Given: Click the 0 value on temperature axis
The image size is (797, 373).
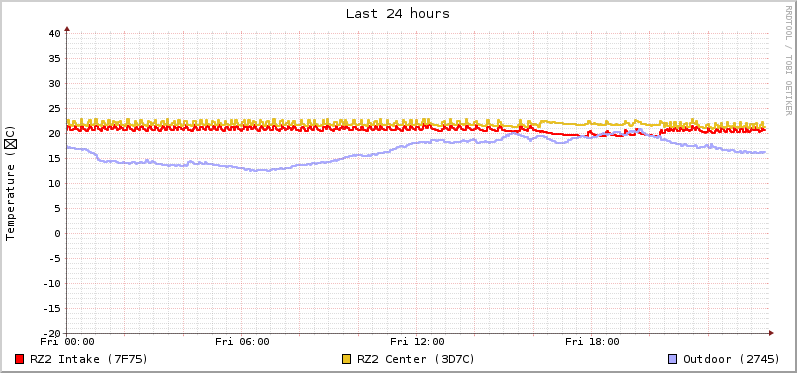Looking at the screenshot, I should point(58,234).
